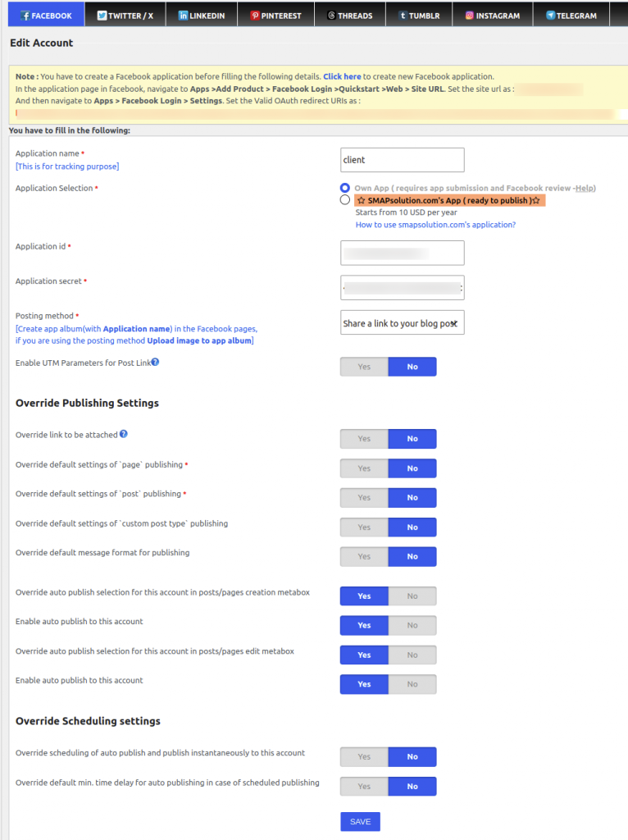The height and width of the screenshot is (840, 628).
Task: Click the LinkedIn icon in tabs
Action: coord(183,16)
